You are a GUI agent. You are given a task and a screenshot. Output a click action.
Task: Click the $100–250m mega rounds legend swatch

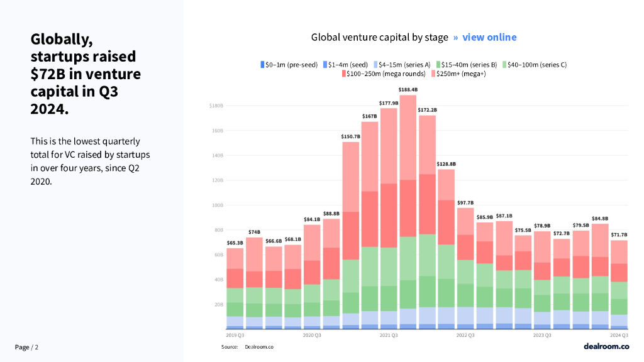(344, 74)
